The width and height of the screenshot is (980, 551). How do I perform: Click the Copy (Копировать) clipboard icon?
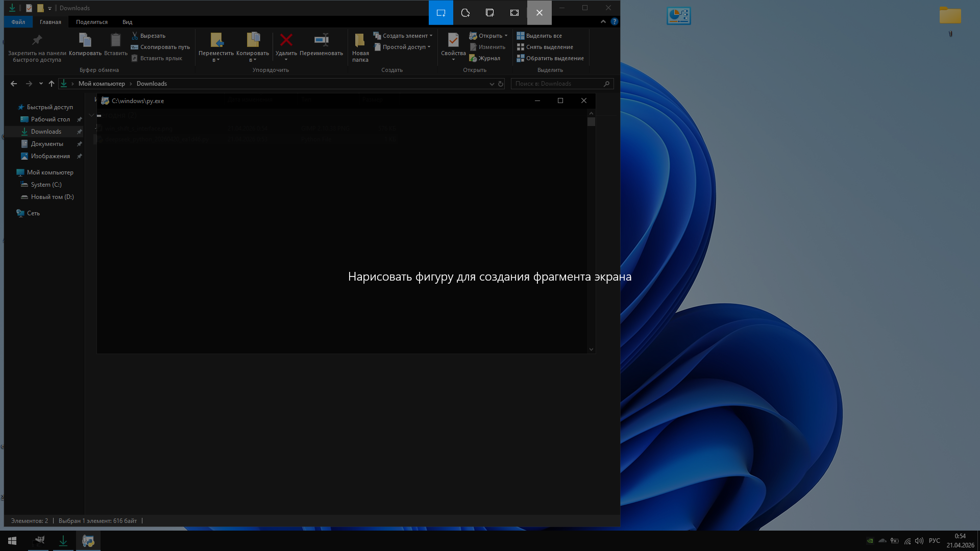point(85,41)
